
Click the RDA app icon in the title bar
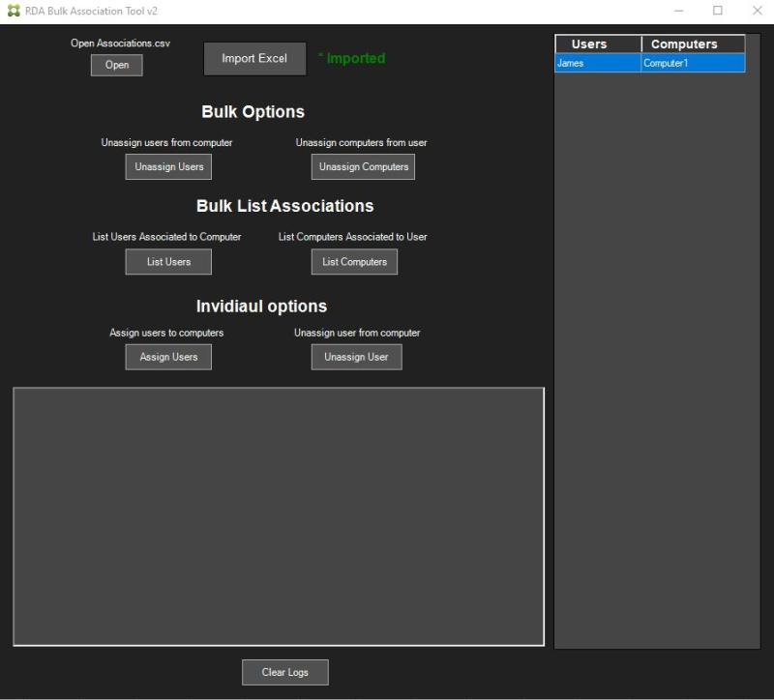14,11
